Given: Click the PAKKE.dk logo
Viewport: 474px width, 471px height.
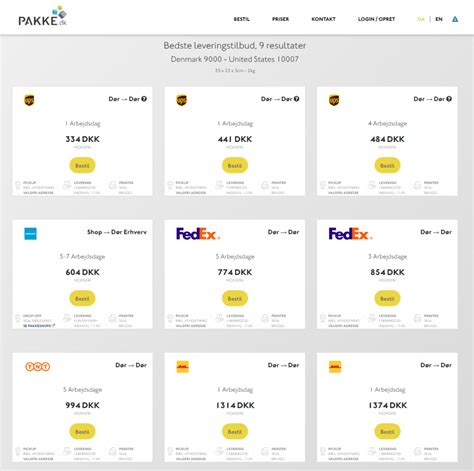Looking at the screenshot, I should tap(42, 17).
